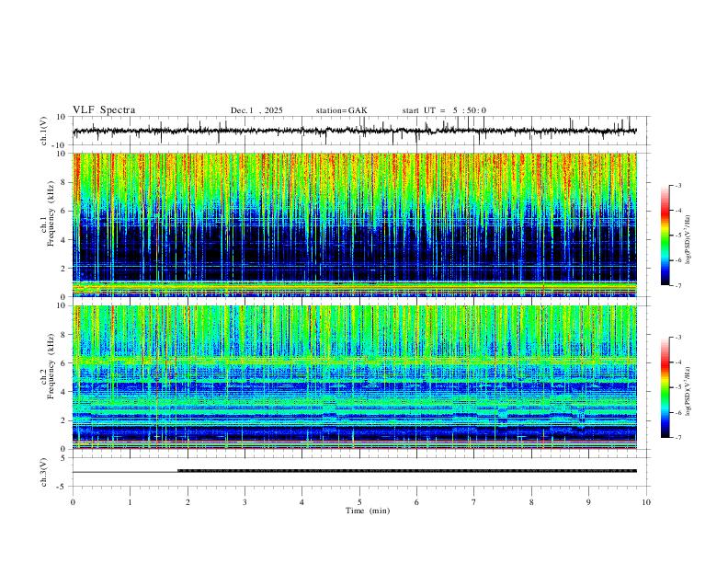Viewport: 728px width, 563px height.
Task: Click the '-3' label on ch.1 color bar
Action: coord(678,185)
